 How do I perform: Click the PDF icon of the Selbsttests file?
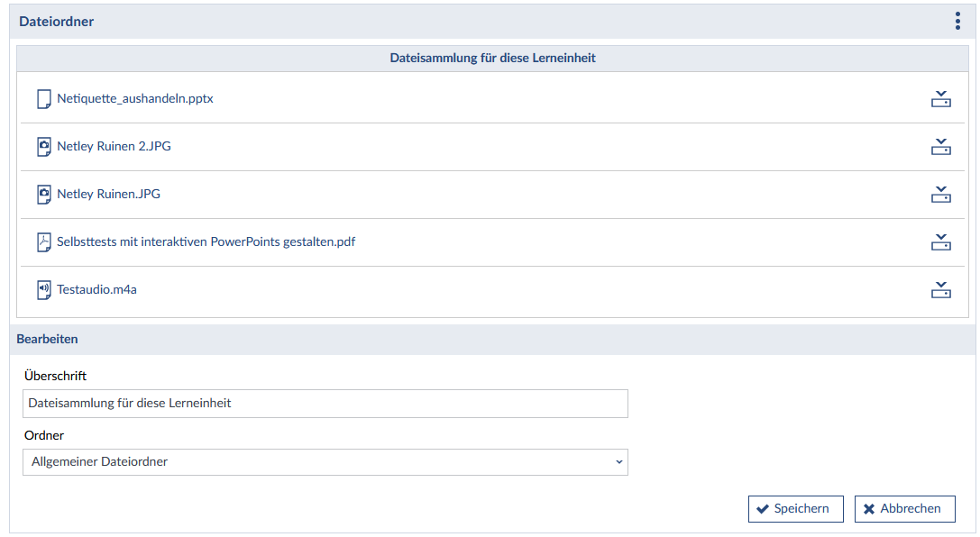click(43, 242)
